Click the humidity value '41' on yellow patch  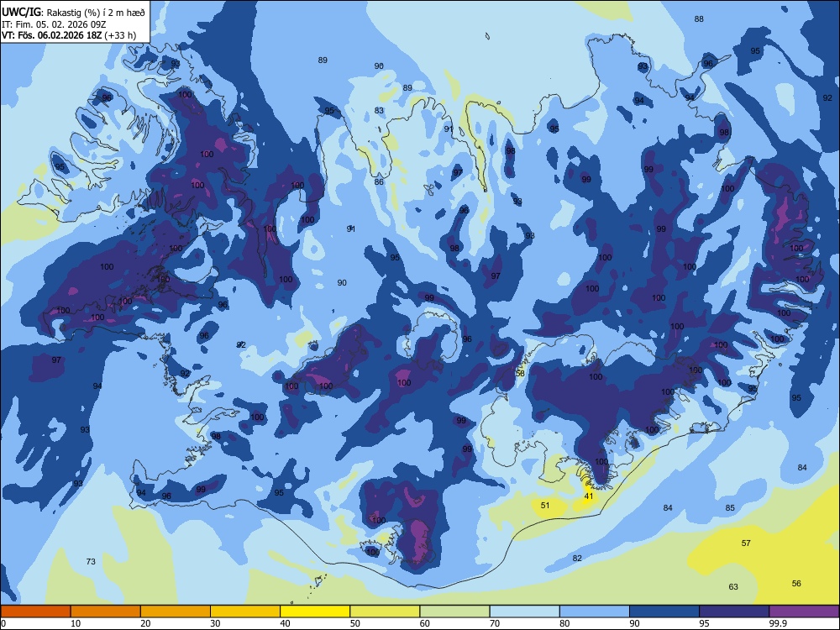589,496
